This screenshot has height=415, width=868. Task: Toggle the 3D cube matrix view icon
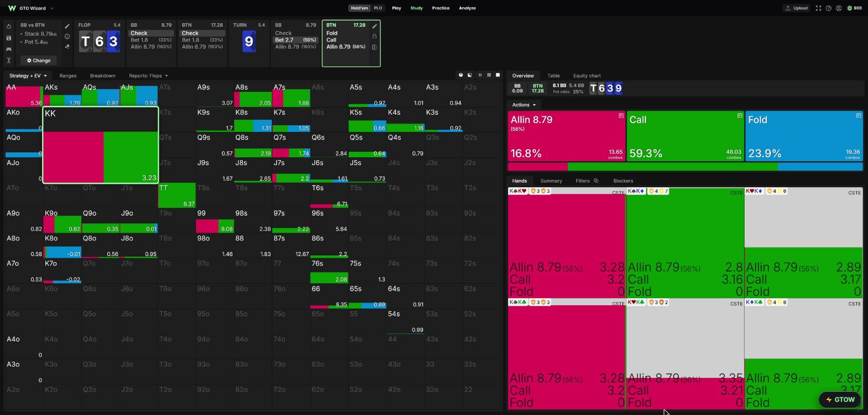461,75
